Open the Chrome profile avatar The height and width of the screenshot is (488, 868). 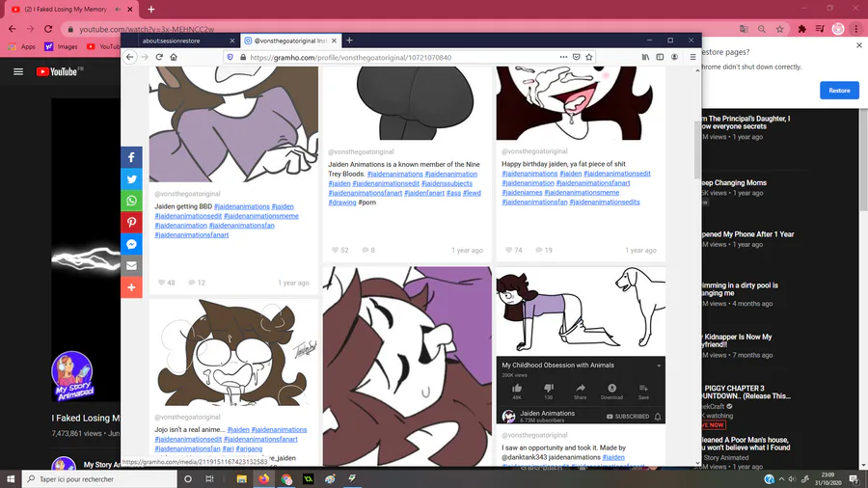click(x=838, y=29)
